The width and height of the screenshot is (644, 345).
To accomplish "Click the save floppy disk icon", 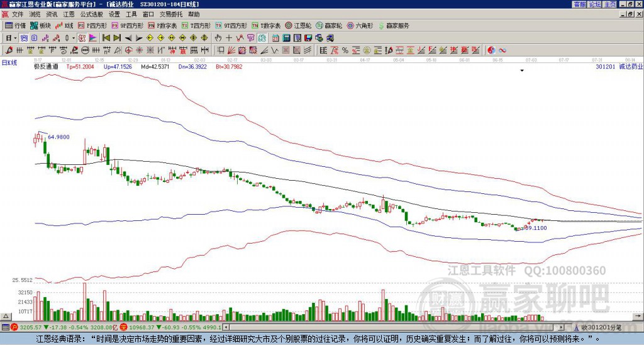I will (x=308, y=38).
